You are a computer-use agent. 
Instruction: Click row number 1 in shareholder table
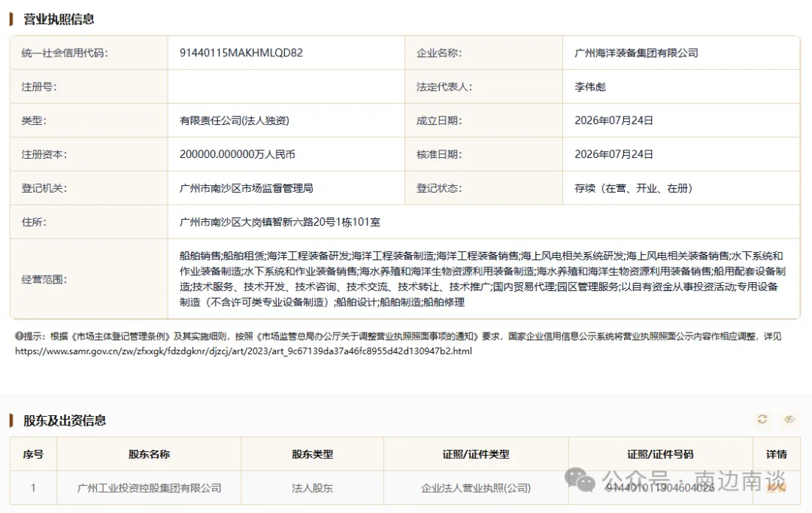coord(33,487)
